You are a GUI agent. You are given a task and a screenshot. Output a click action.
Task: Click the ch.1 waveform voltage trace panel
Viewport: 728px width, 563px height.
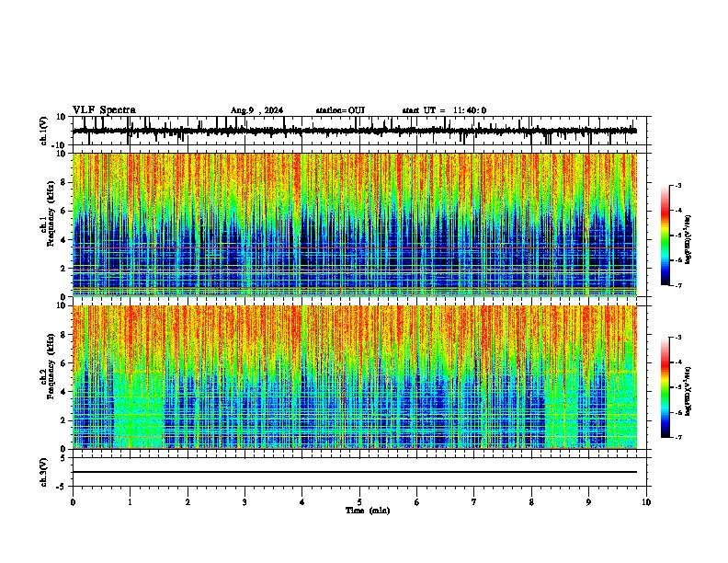(x=361, y=131)
